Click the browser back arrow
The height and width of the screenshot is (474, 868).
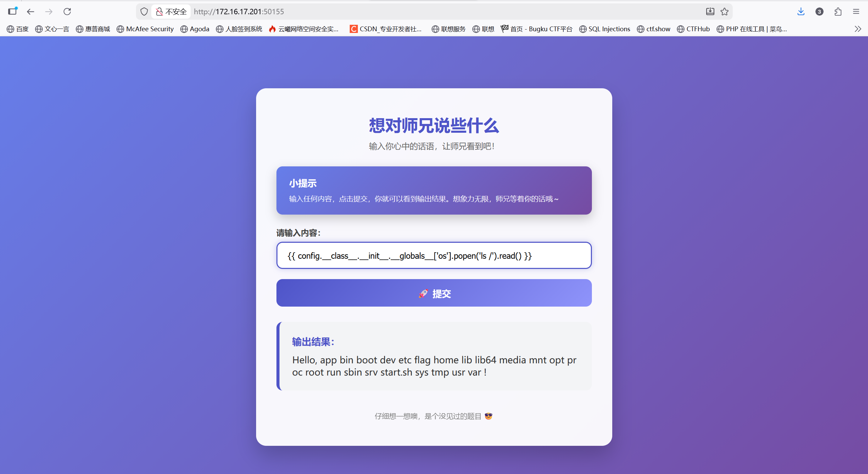tap(31, 12)
